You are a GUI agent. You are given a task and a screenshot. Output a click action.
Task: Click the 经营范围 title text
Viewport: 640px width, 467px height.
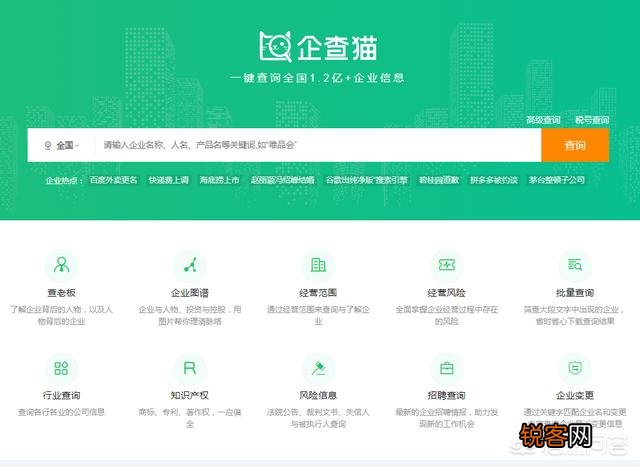[318, 293]
